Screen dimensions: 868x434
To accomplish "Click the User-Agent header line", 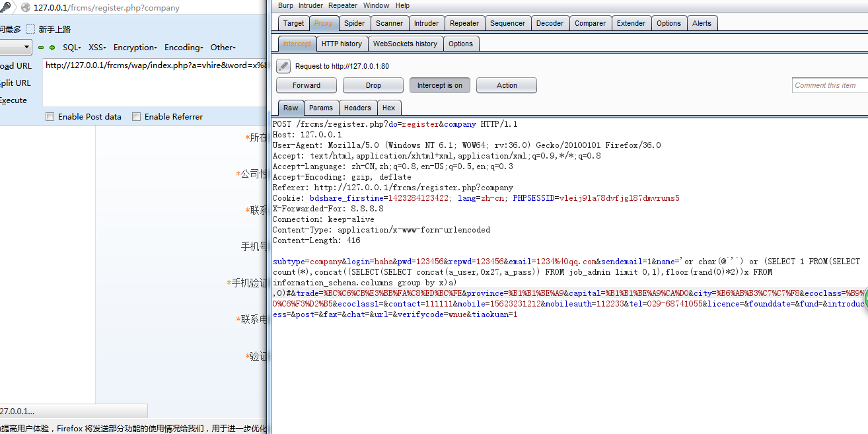I will (x=466, y=145).
